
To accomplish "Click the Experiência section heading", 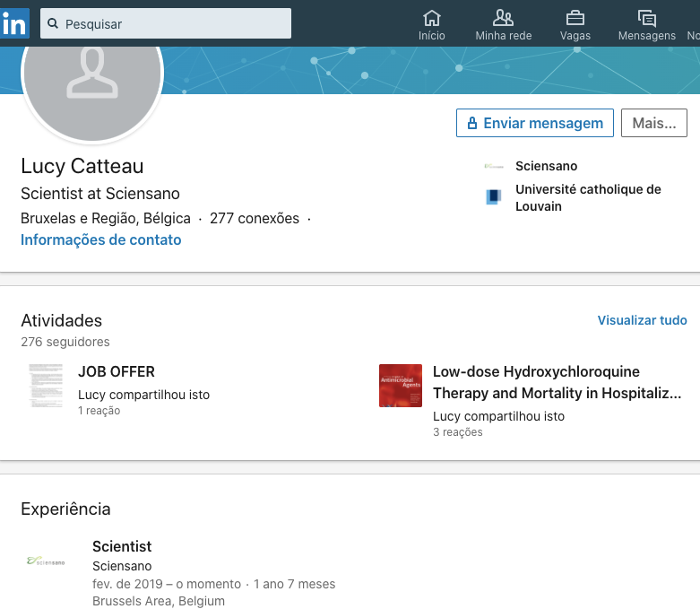I will click(65, 509).
